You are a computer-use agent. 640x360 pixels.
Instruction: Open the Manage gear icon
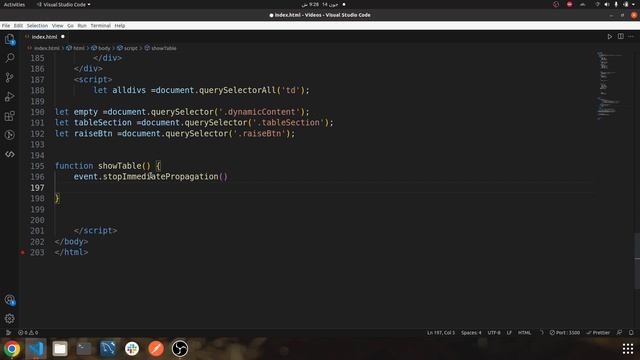pos(10,318)
